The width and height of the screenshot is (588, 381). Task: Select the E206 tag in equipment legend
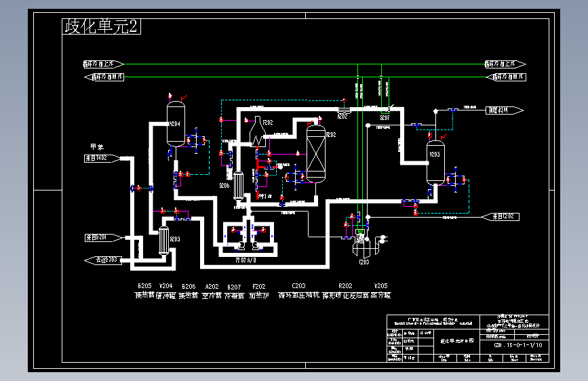189,287
